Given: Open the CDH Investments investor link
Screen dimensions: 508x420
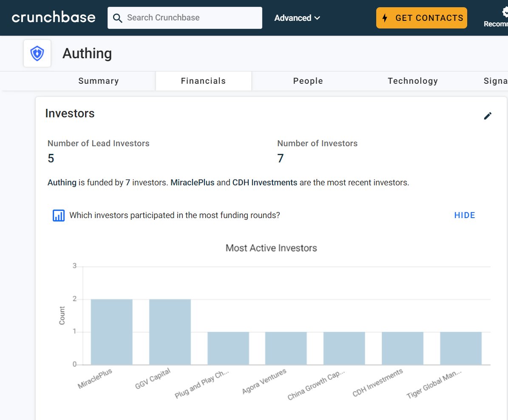Looking at the screenshot, I should coord(265,182).
